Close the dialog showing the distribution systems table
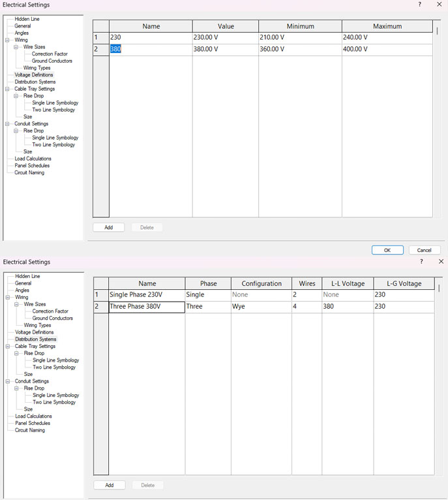This screenshot has width=448, height=500. tap(441, 262)
